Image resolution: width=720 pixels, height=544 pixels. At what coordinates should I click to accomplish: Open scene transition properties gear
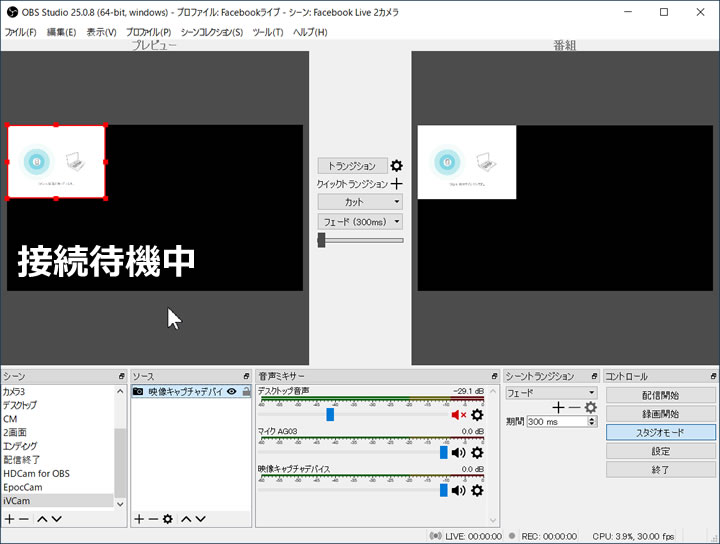591,407
